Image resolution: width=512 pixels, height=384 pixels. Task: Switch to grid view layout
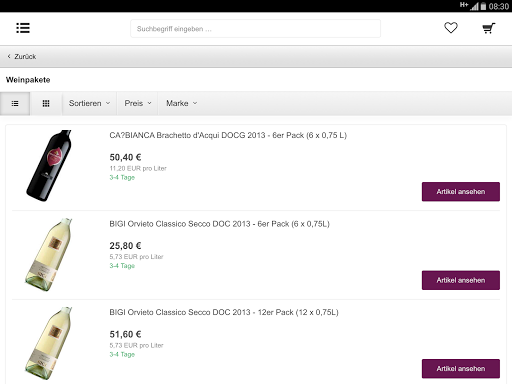pos(46,104)
